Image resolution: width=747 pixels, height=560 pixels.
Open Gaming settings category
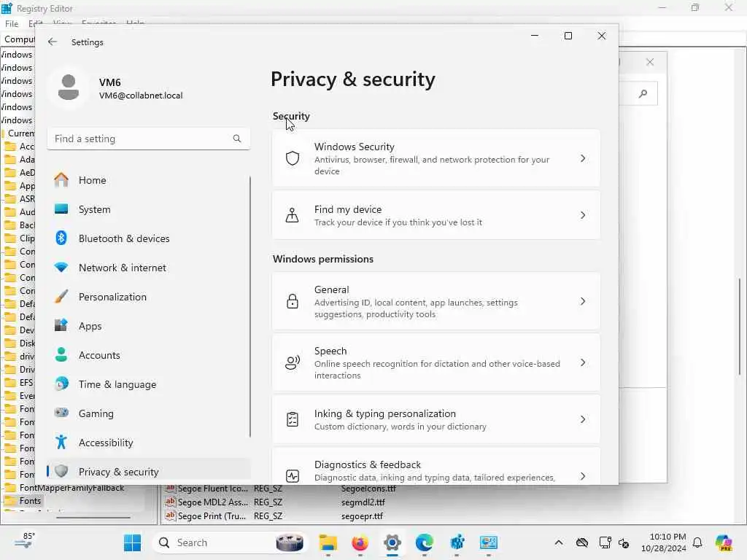coord(148,413)
